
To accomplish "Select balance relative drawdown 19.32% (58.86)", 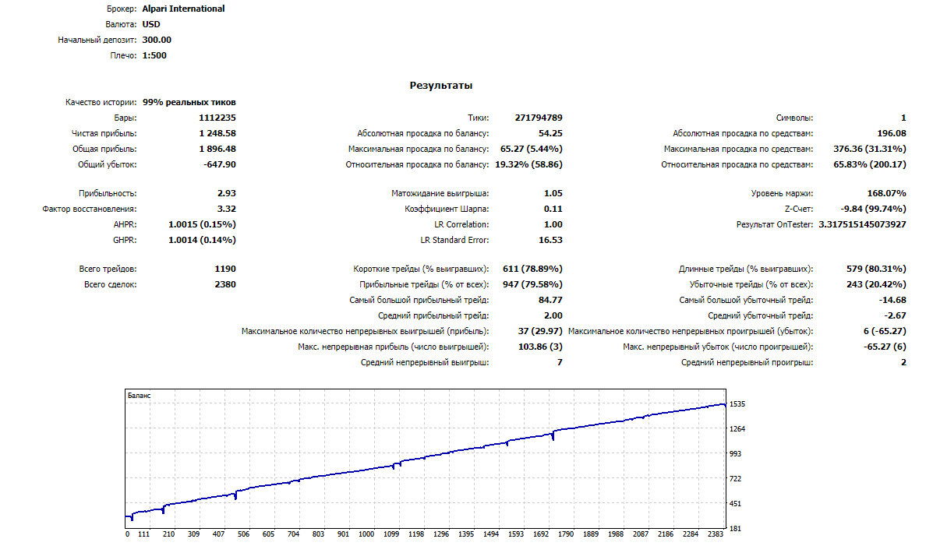I will (528, 164).
